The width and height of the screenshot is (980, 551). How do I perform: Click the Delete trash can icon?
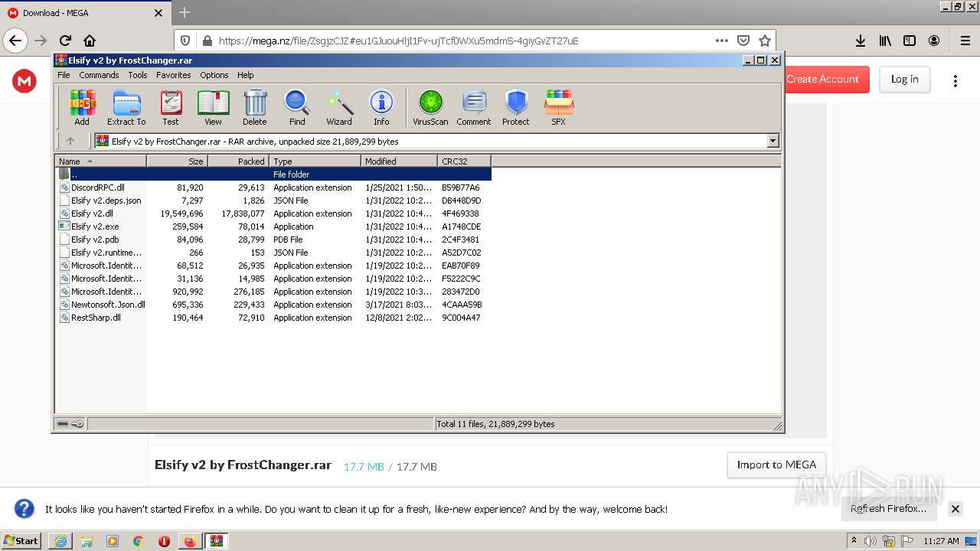click(255, 107)
